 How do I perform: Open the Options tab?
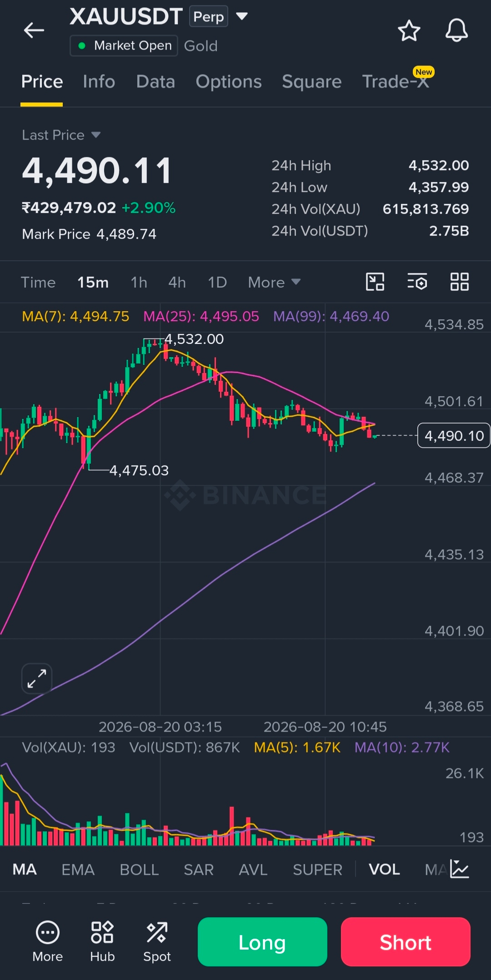[229, 82]
